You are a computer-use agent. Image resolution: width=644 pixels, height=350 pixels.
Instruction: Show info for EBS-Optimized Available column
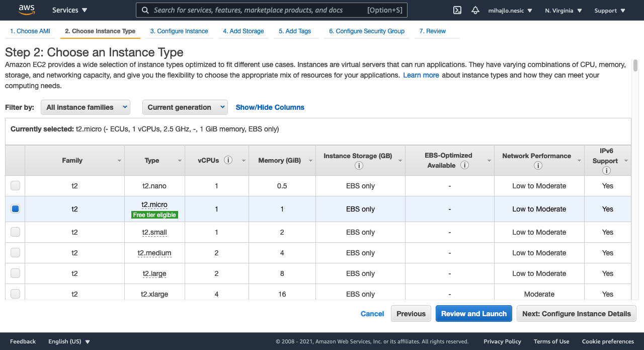pyautogui.click(x=465, y=165)
